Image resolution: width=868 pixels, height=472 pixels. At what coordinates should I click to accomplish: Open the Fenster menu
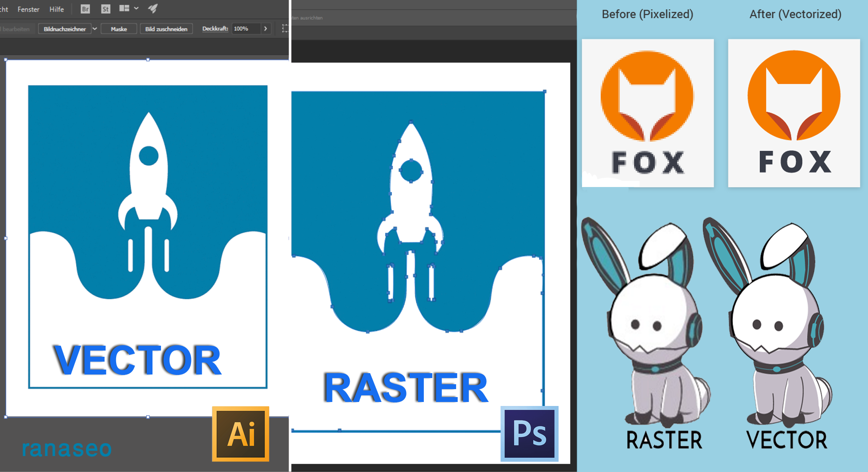28,9
